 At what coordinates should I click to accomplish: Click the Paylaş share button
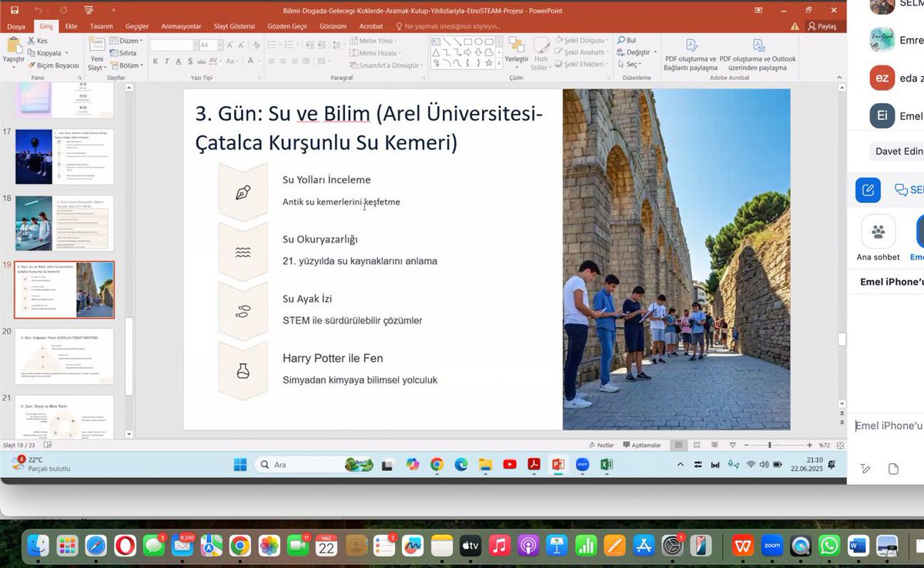coord(822,26)
